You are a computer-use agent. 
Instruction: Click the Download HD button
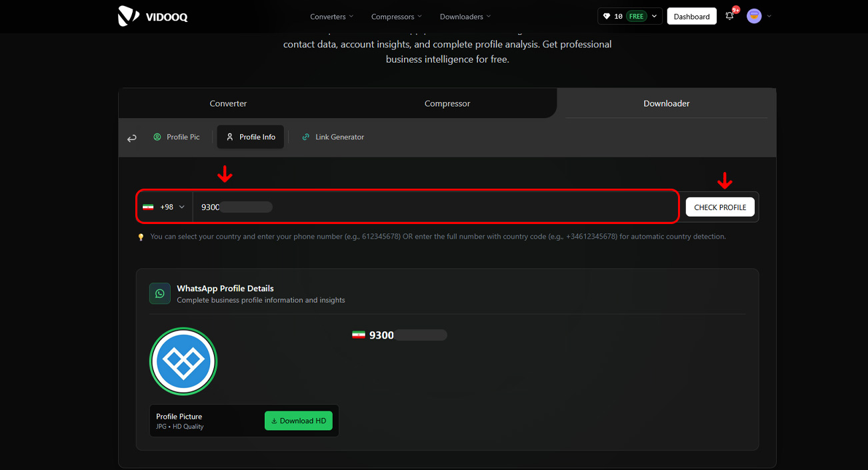point(299,421)
